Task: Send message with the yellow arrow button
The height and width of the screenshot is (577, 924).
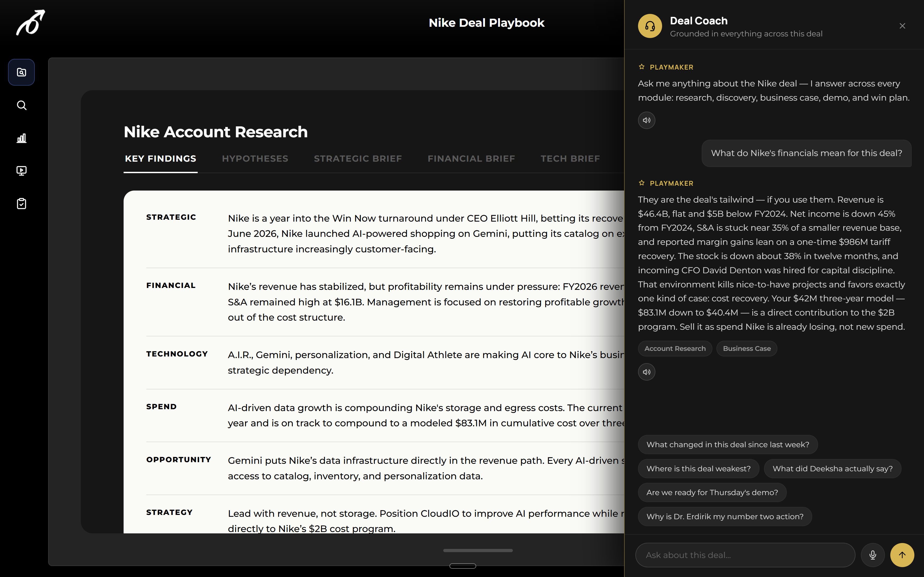Action: click(902, 555)
